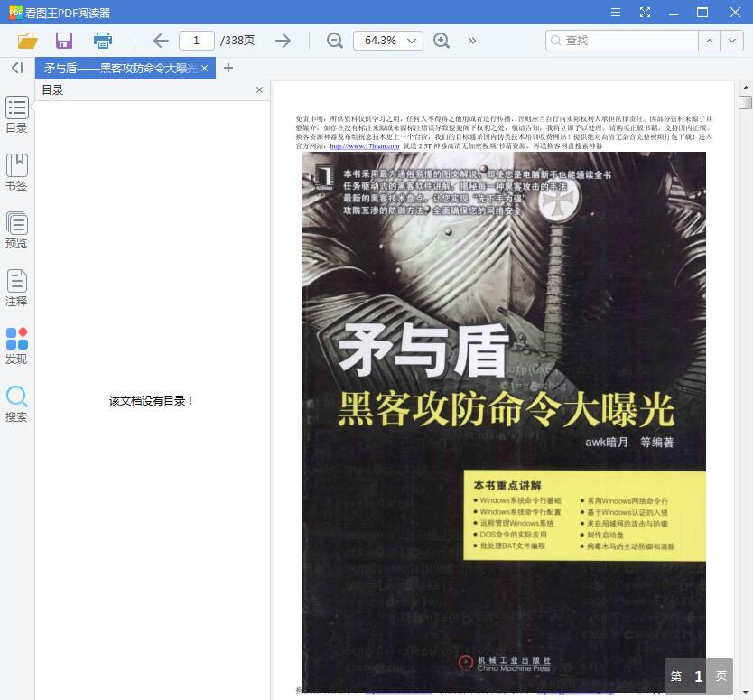The width and height of the screenshot is (753, 700).
Task: Go to the next page arrow
Action: pos(283,41)
